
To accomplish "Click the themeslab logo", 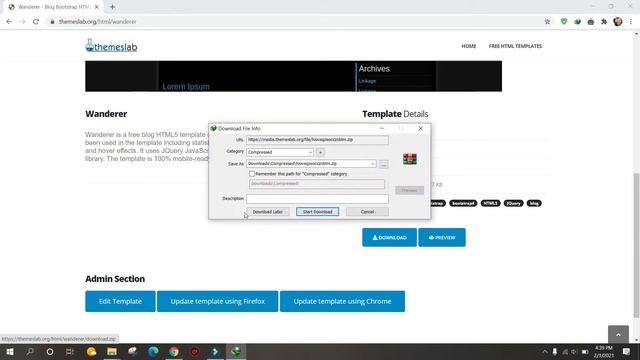I will [x=111, y=46].
